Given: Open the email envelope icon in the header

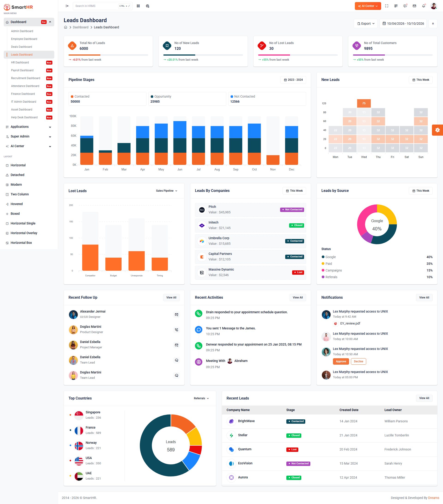Looking at the screenshot, I should (414, 6).
